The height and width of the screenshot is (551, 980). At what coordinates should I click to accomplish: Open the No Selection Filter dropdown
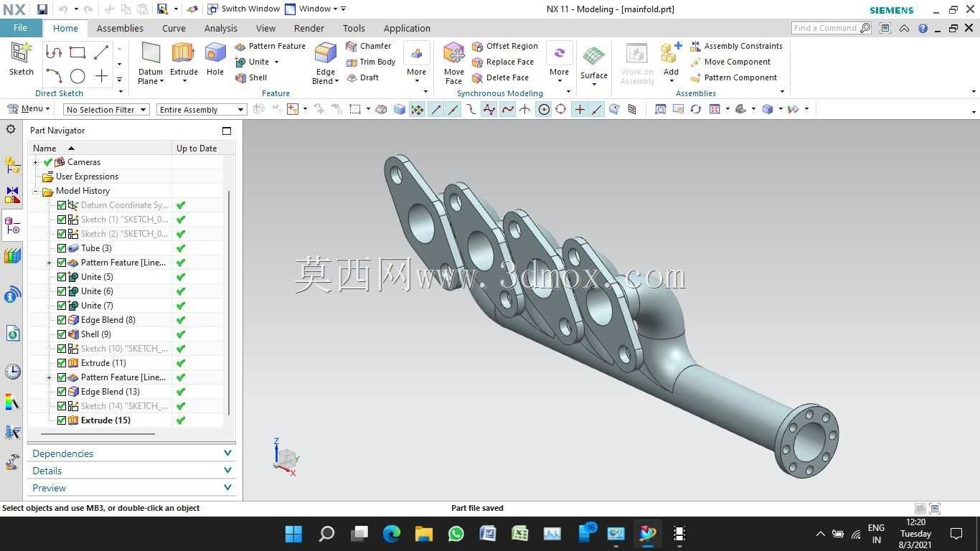pos(105,109)
